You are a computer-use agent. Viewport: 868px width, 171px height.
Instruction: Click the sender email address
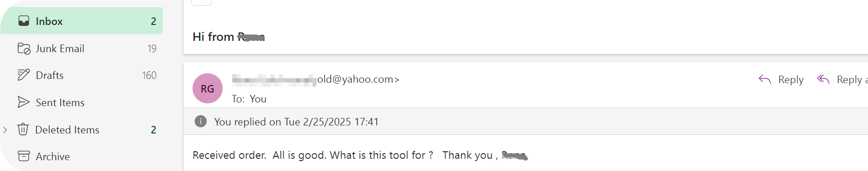pyautogui.click(x=315, y=79)
